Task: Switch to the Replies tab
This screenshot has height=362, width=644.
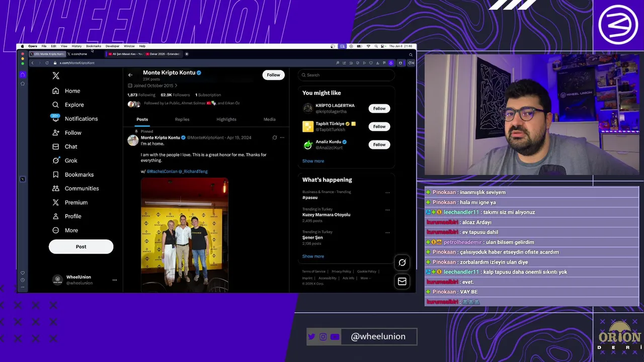Action: pyautogui.click(x=182, y=120)
